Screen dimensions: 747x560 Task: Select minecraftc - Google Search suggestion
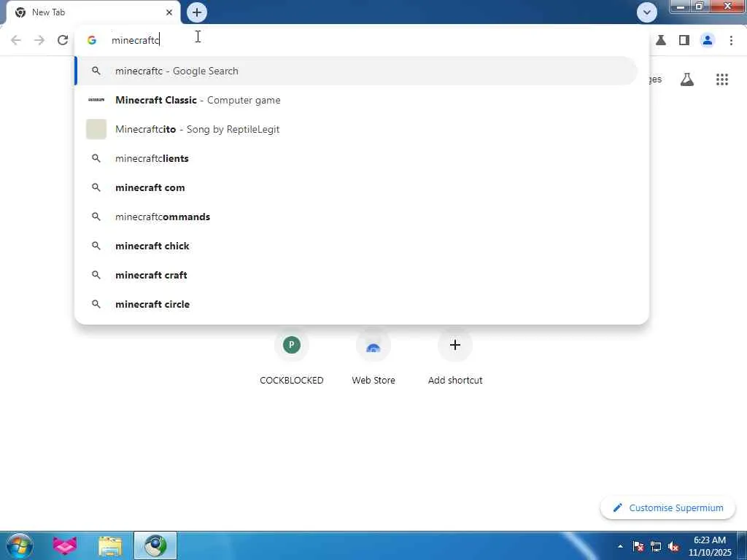(356, 71)
